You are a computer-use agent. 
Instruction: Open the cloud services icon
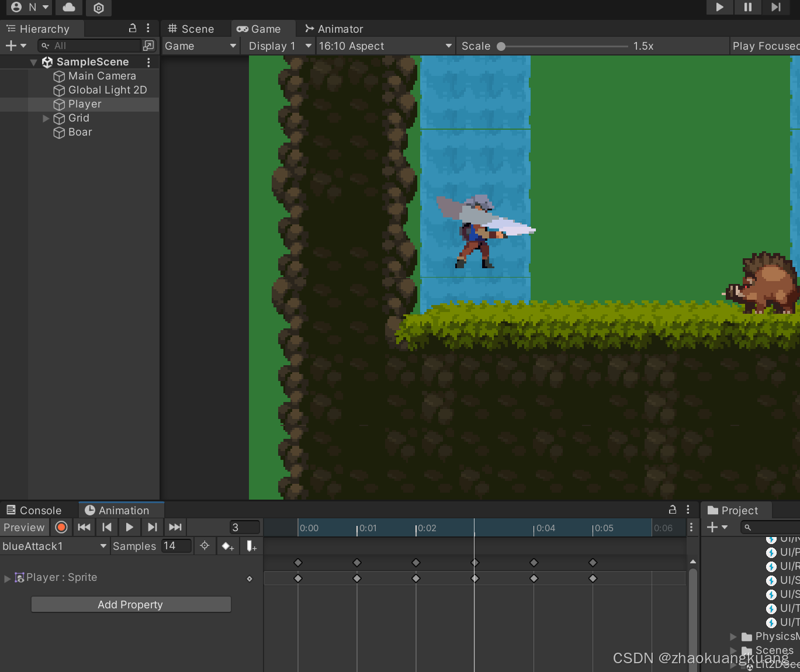[x=69, y=8]
